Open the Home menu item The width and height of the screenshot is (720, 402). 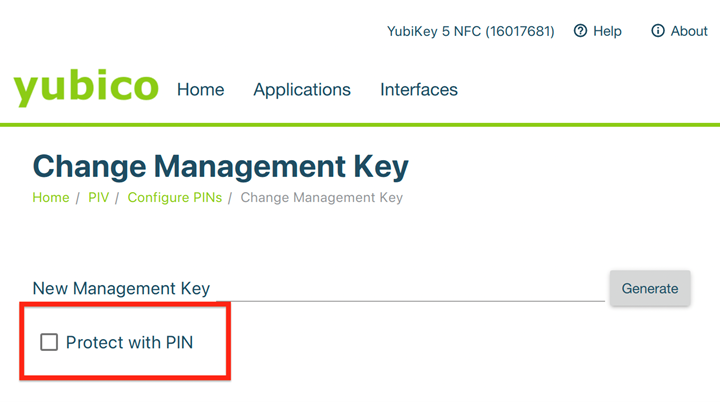200,89
